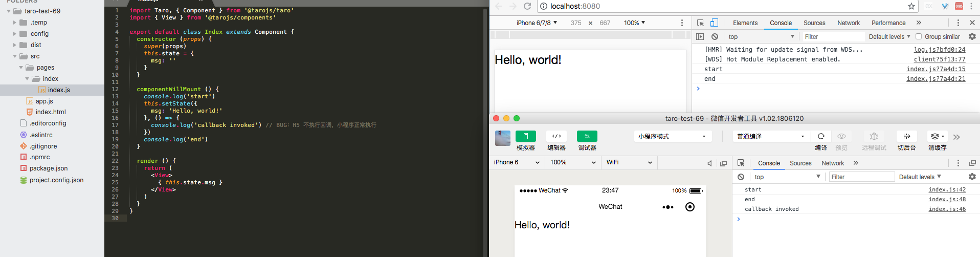This screenshot has height=257, width=980.
Task: Switch to Network tab in WeChat debugger
Action: point(833,163)
